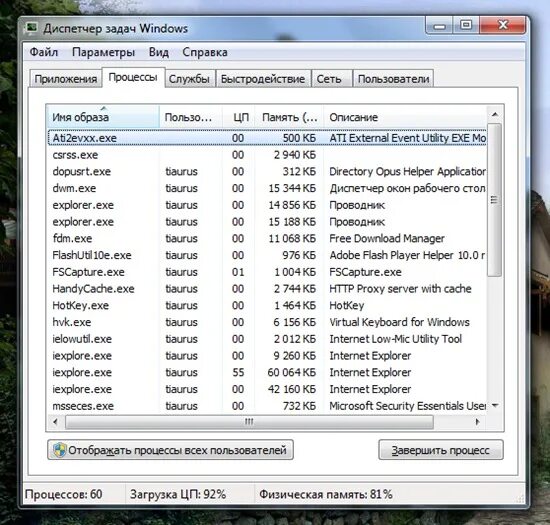Switch to the Приложения tab
550x525 pixels.
(x=66, y=79)
